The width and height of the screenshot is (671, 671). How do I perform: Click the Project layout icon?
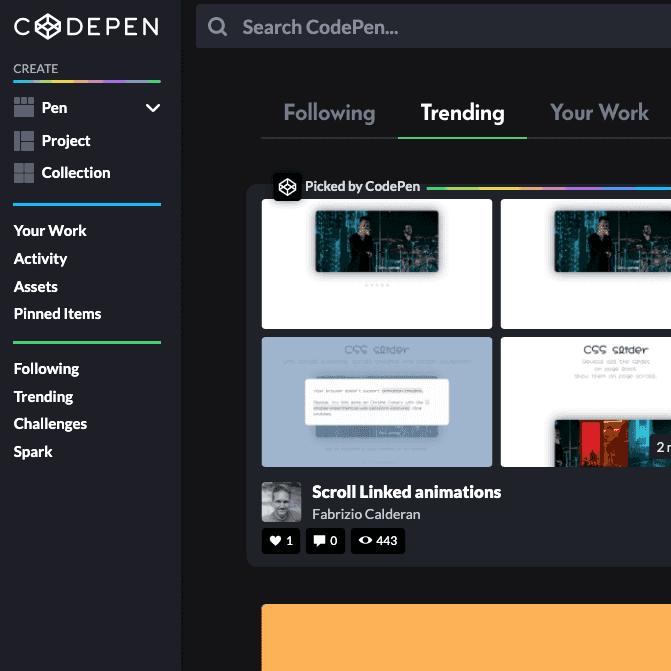[x=24, y=141]
